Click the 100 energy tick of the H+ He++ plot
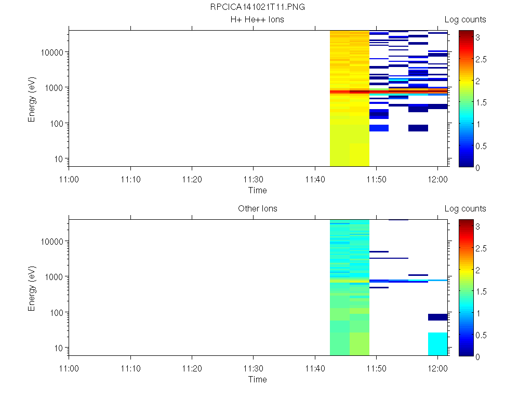Viewport: 532px width, 399px height. click(x=57, y=124)
